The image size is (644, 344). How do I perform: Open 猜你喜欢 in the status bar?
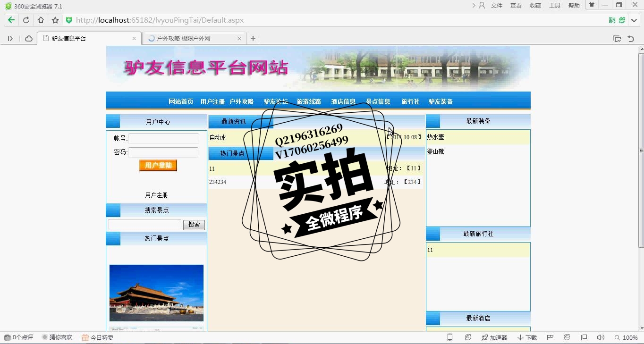[x=57, y=337]
